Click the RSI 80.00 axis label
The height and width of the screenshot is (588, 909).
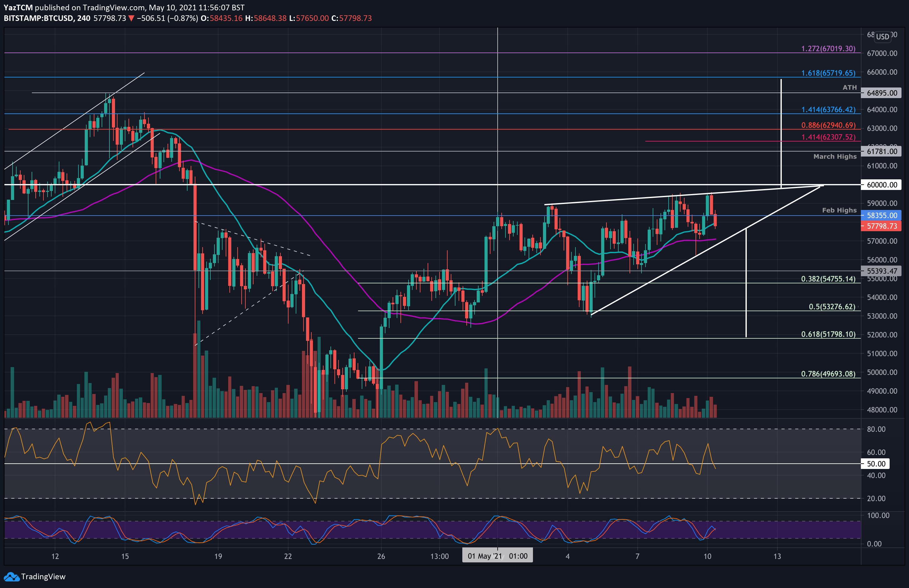coord(876,429)
